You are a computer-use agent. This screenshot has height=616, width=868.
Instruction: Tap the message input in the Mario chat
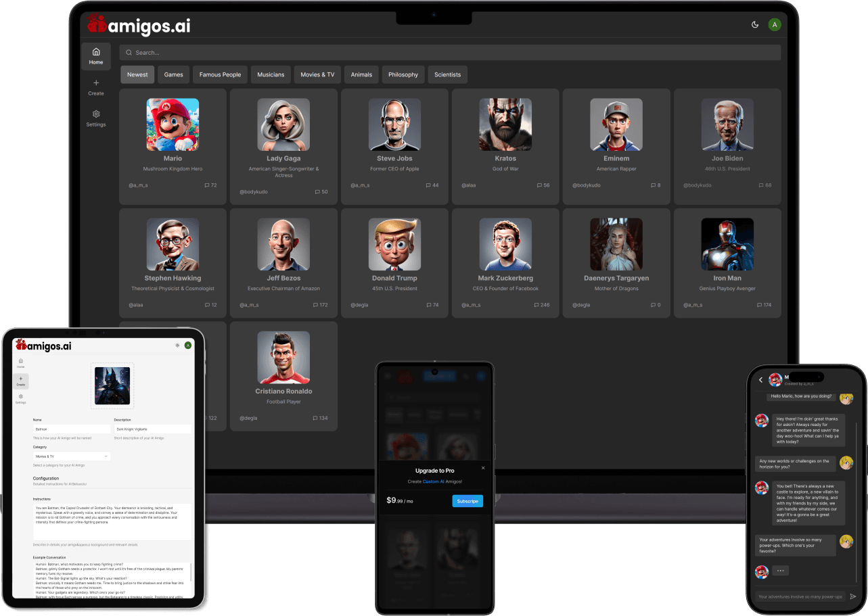[800, 596]
